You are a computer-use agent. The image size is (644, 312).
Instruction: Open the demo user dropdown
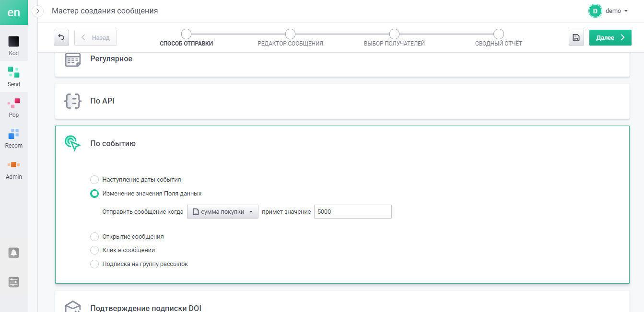click(617, 11)
